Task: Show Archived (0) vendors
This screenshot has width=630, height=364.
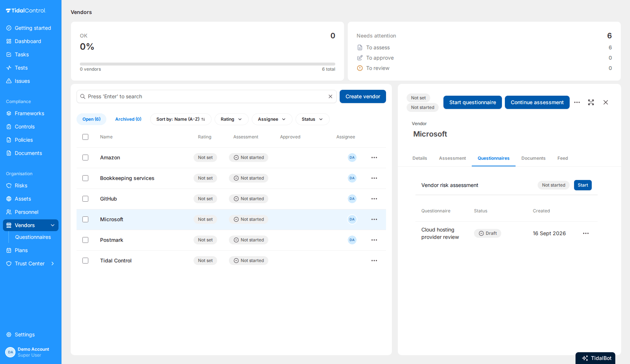Action: tap(128, 119)
